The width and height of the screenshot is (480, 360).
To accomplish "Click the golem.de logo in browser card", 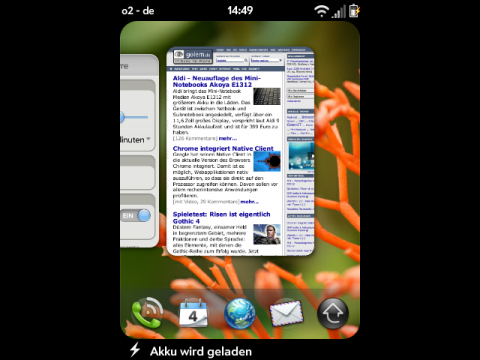I will (x=193, y=56).
